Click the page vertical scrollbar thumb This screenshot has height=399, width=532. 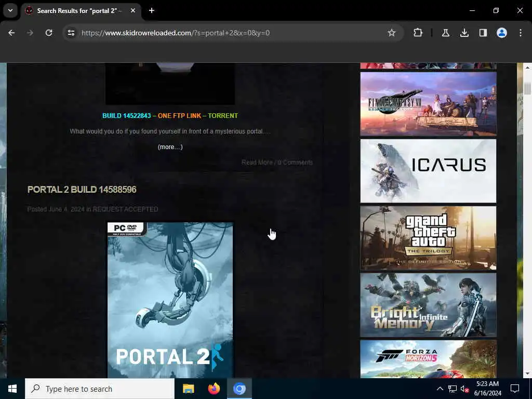[x=527, y=88]
